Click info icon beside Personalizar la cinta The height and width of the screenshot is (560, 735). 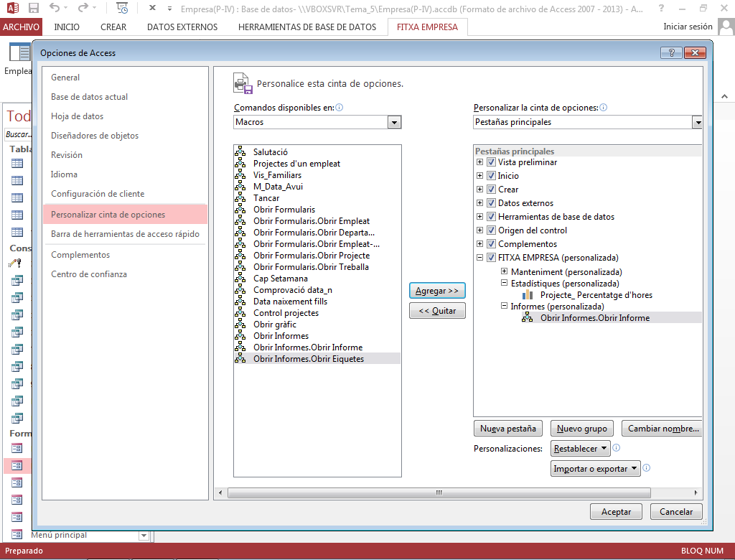coord(603,108)
